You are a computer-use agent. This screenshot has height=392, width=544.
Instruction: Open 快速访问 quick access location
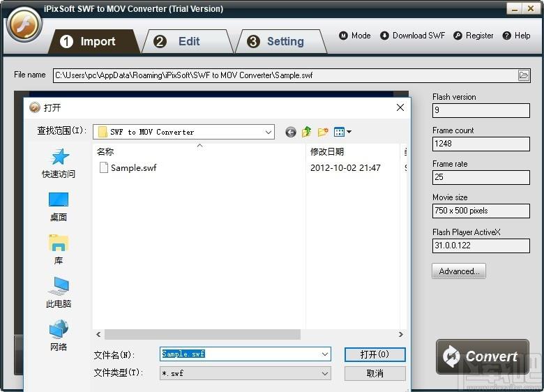click(x=59, y=163)
